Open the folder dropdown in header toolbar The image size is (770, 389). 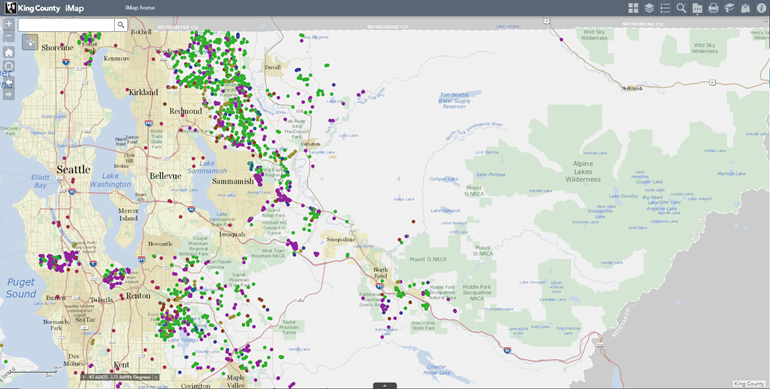click(697, 8)
